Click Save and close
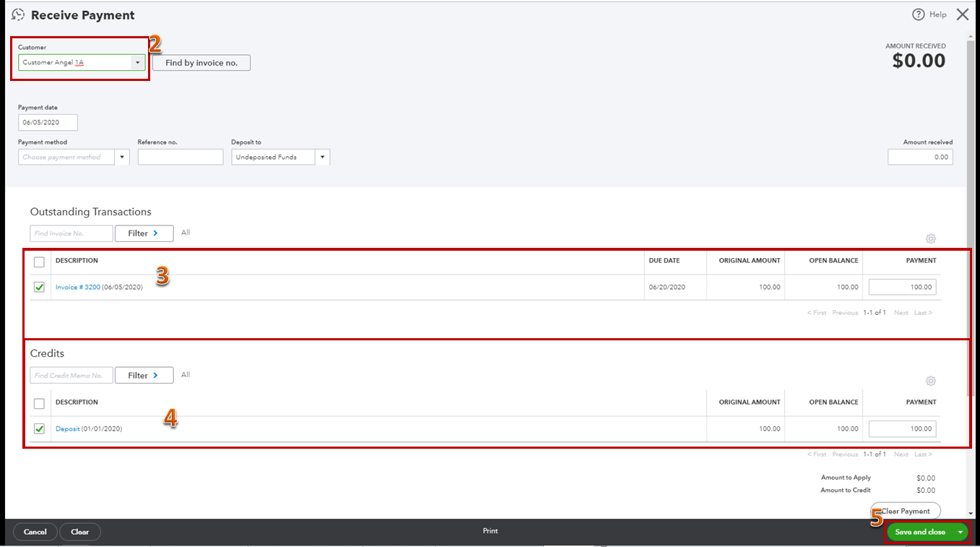 (919, 531)
